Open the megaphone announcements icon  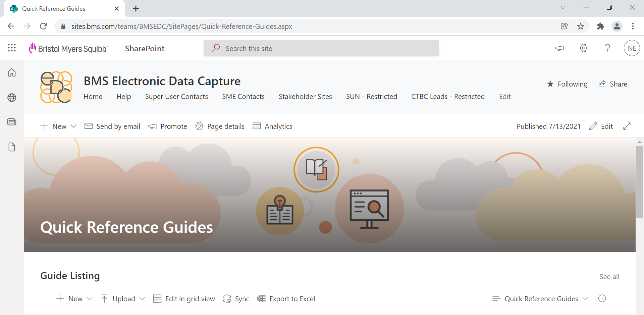point(559,48)
